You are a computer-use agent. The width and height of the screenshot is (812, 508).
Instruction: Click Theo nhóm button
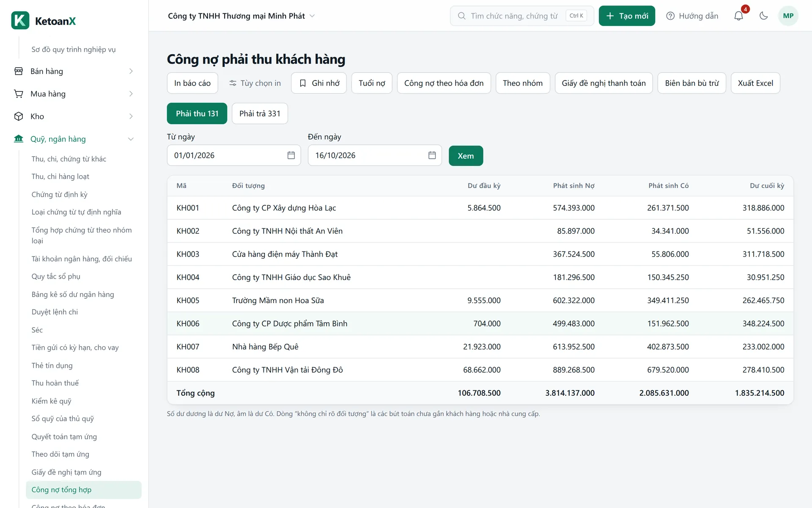[x=522, y=83]
